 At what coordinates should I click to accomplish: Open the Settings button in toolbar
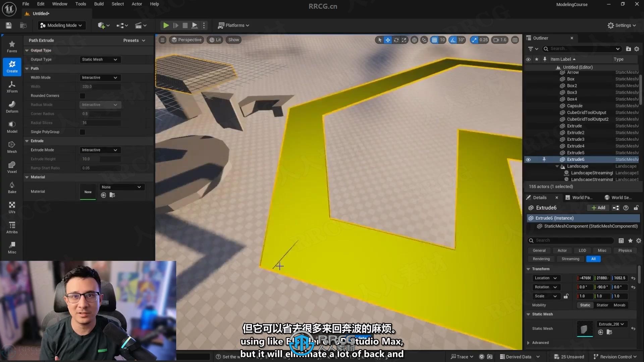622,25
